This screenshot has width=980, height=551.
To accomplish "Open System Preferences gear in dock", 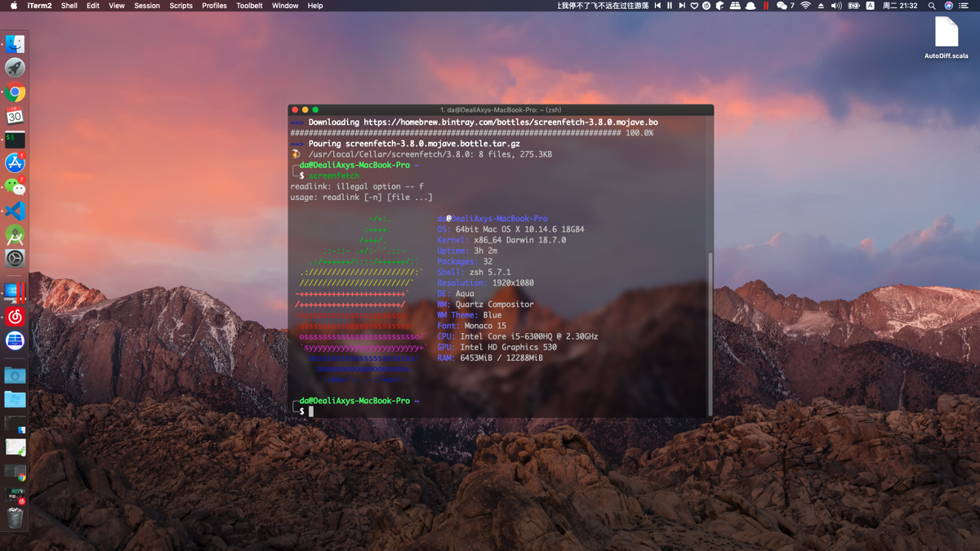I will click(15, 259).
